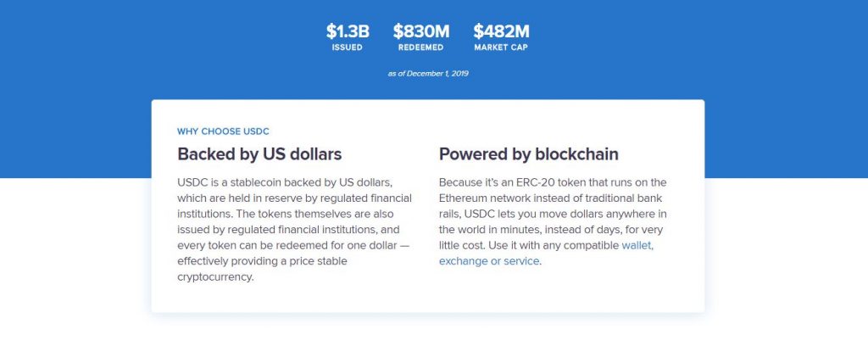Click the "Powered by blockchain" heading
The width and height of the screenshot is (868, 346).
coord(529,153)
